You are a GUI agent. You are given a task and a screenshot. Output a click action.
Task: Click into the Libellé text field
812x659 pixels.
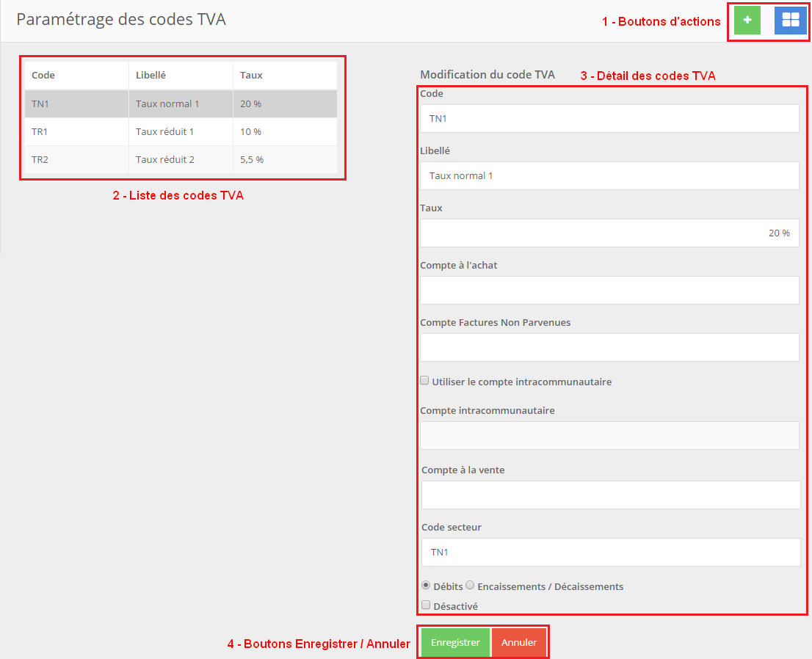coord(609,175)
